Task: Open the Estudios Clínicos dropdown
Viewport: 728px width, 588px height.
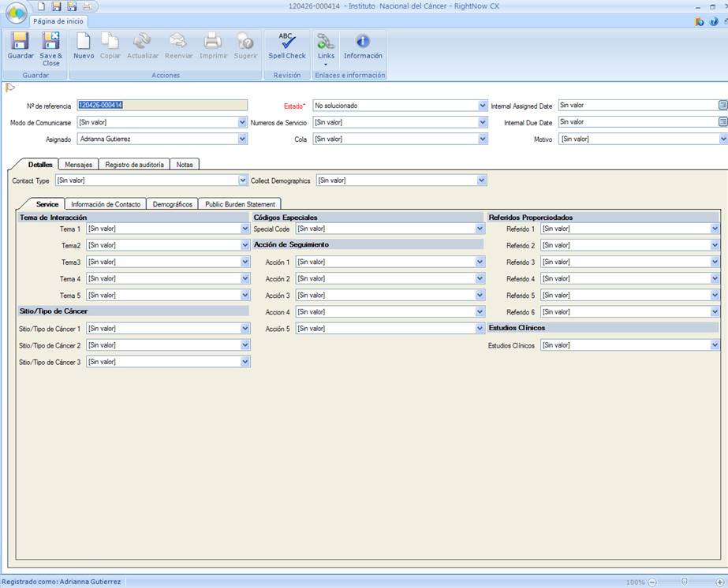Action: [x=715, y=345]
